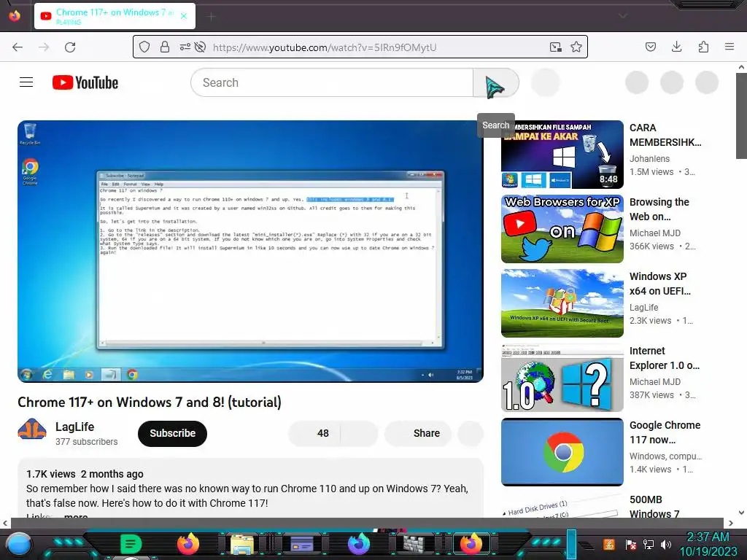
Task: Open the volume speaker tray icon
Action: (x=666, y=544)
